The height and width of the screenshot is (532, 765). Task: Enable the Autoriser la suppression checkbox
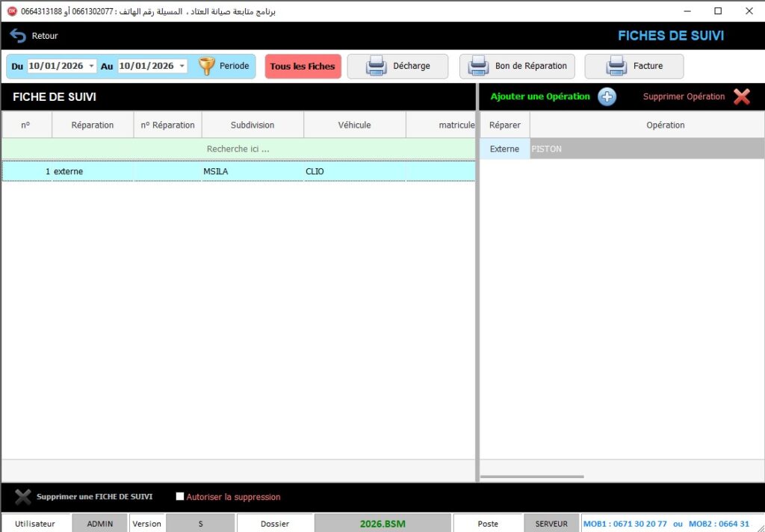179,497
